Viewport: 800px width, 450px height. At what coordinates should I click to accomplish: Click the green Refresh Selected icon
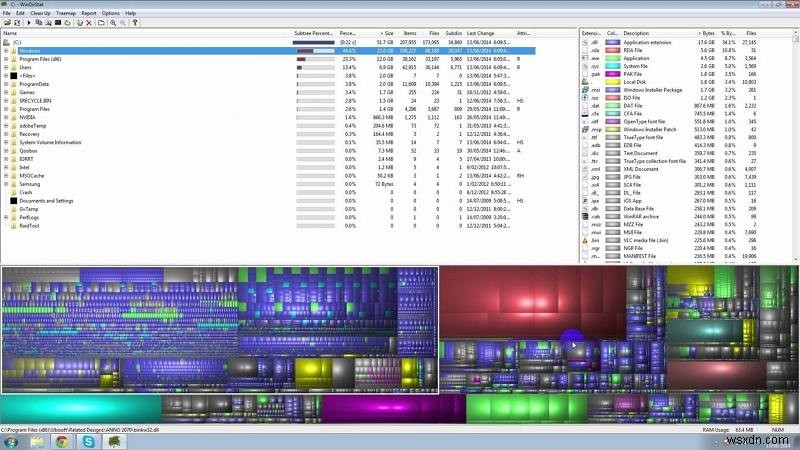pyautogui.click(x=67, y=23)
